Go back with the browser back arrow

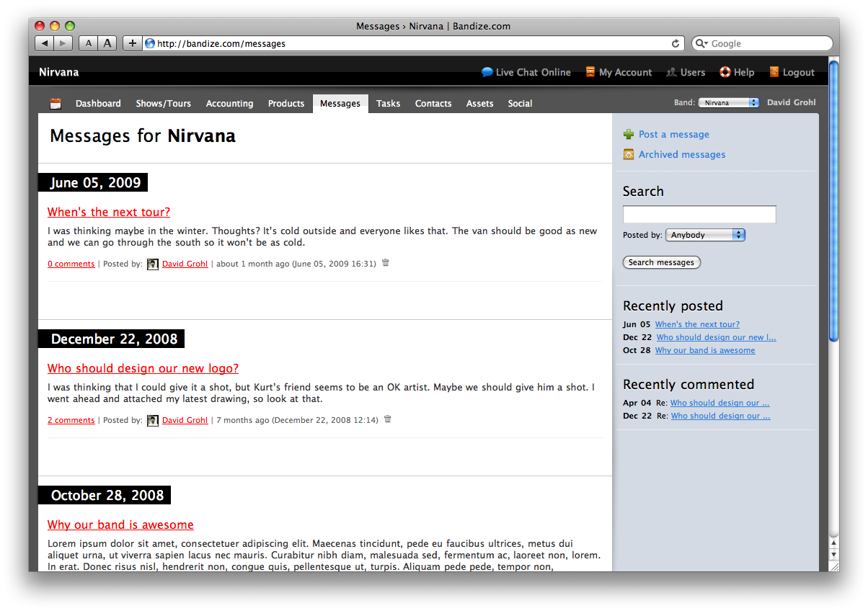(x=45, y=43)
